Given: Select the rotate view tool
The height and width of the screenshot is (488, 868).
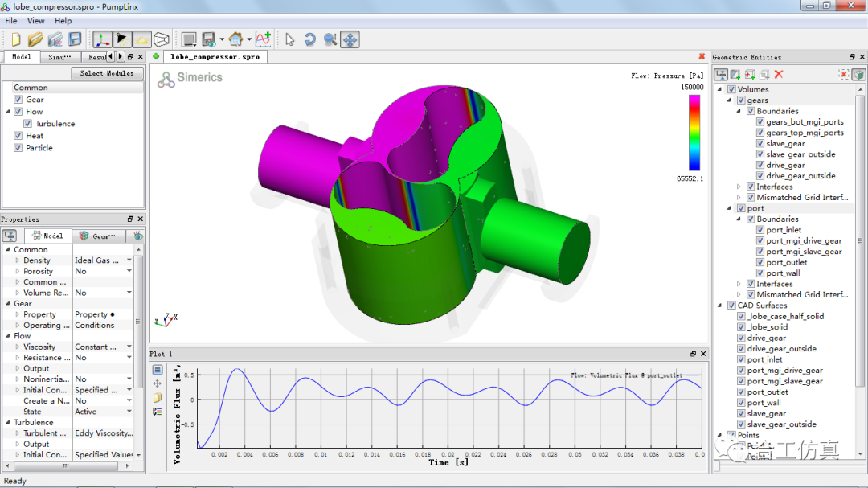Looking at the screenshot, I should click(x=310, y=39).
